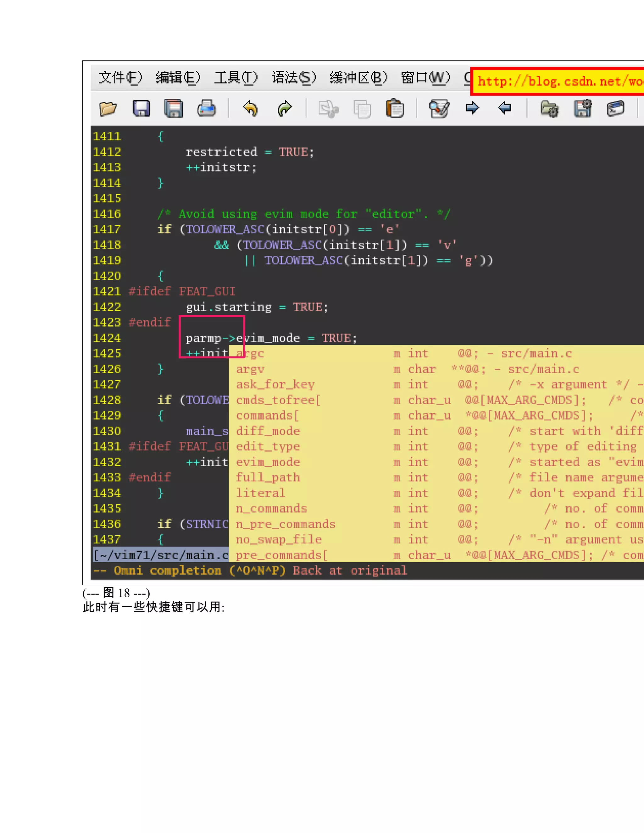Click the Find Next right arrow
This screenshot has height=833, width=644.
click(472, 108)
